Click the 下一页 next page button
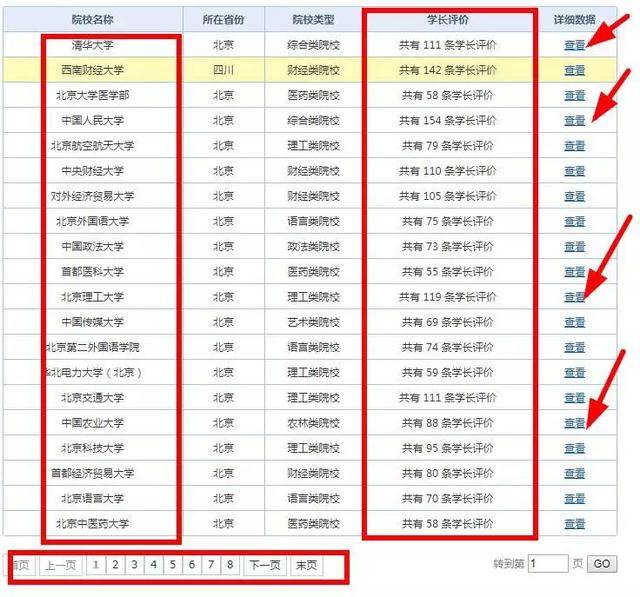 (x=265, y=565)
